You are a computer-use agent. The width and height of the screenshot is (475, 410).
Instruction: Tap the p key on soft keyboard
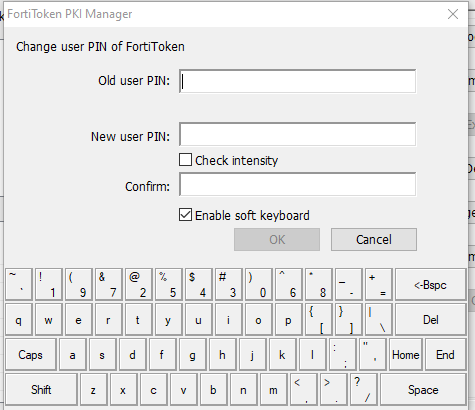pyautogui.click(x=289, y=319)
